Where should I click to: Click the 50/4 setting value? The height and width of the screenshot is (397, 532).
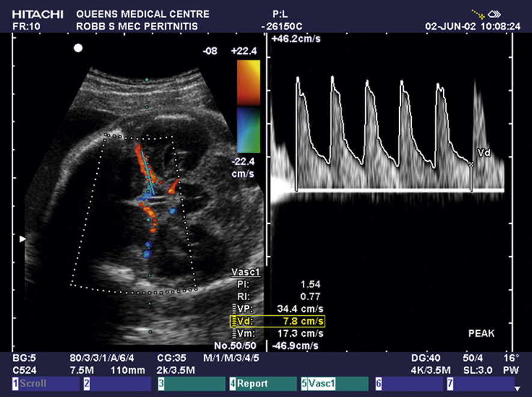coord(473,358)
